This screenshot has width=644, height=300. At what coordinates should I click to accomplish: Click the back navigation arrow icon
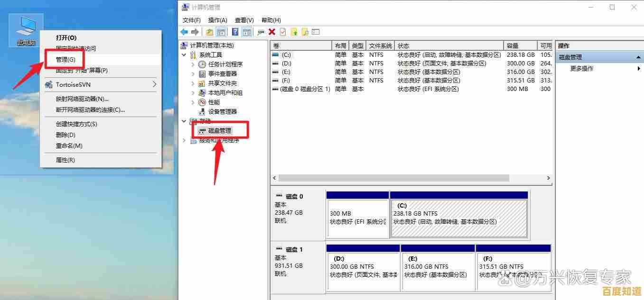(184, 32)
